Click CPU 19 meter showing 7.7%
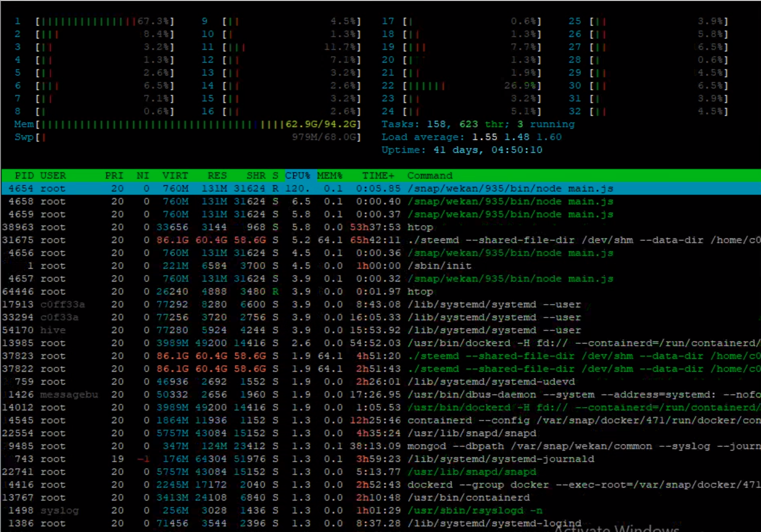 [x=461, y=47]
